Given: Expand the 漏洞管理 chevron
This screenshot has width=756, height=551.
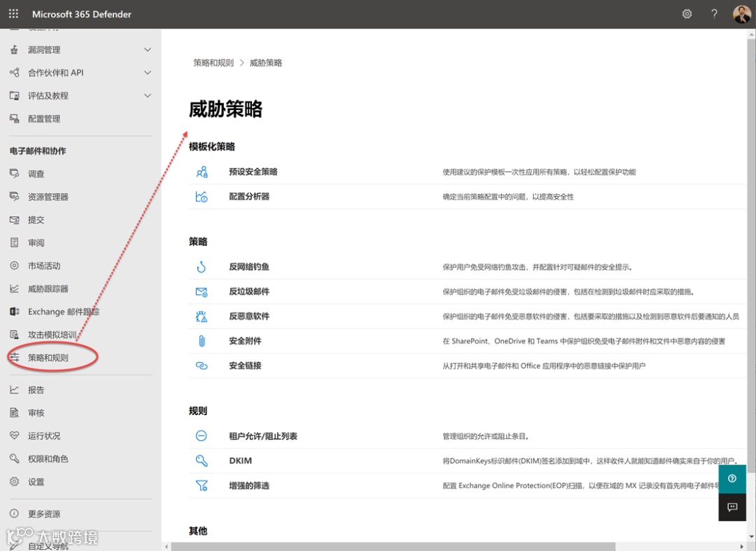Looking at the screenshot, I should (148, 49).
